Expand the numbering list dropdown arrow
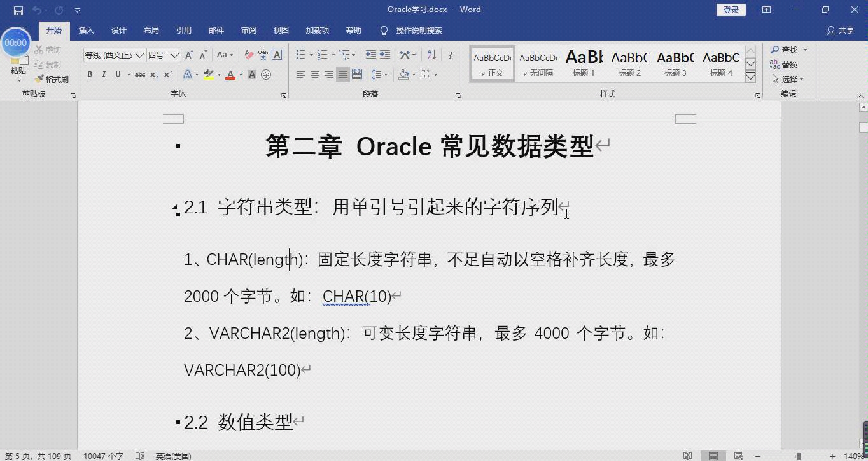This screenshot has height=461, width=868. pyautogui.click(x=332, y=55)
